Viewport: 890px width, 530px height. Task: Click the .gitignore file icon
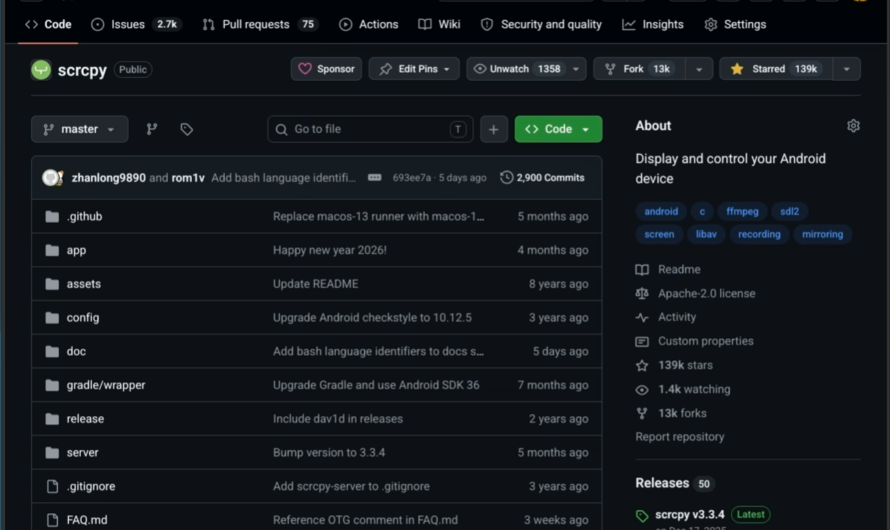[52, 486]
